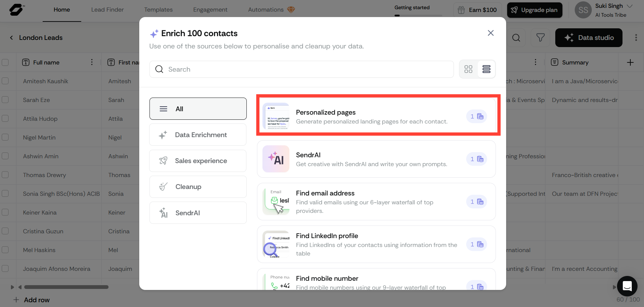Click the table search magnifier icon
The image size is (644, 307).
[516, 38]
